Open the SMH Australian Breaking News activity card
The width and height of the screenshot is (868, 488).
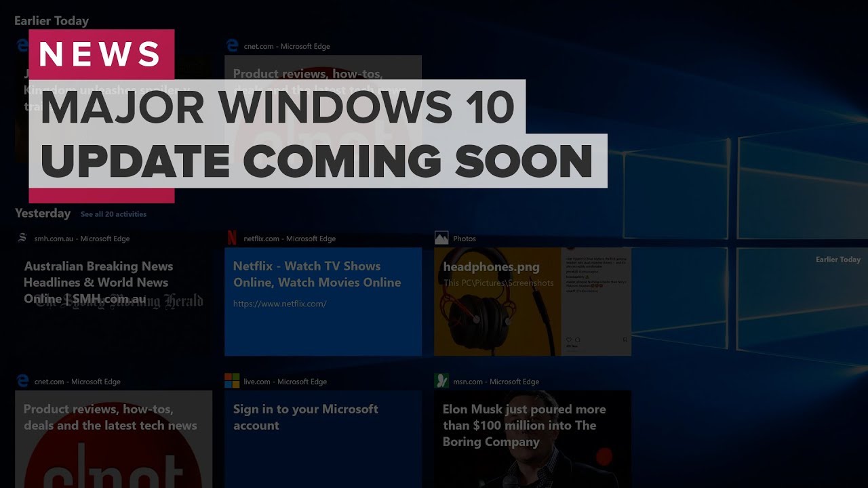(113, 302)
